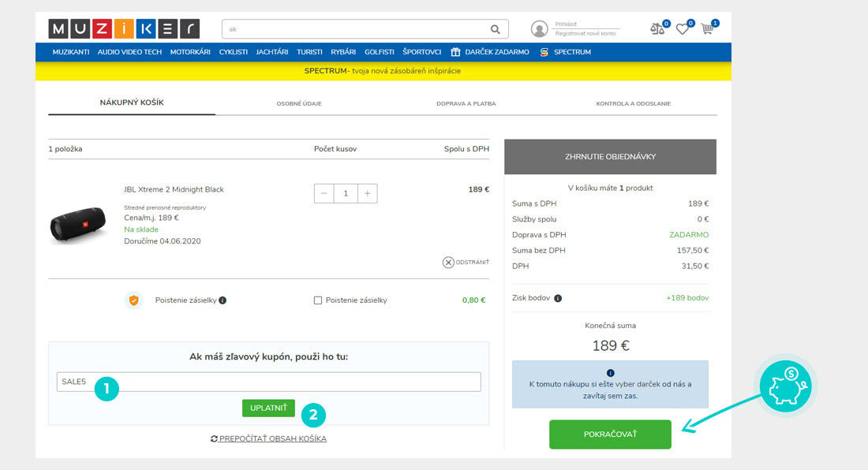The height and width of the screenshot is (470, 868).
Task: Open the Darček zadarmo menu item
Action: tap(496, 52)
